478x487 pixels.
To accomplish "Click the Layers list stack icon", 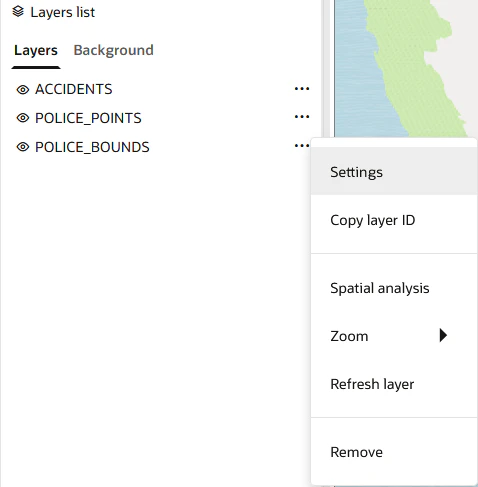I will coord(18,12).
